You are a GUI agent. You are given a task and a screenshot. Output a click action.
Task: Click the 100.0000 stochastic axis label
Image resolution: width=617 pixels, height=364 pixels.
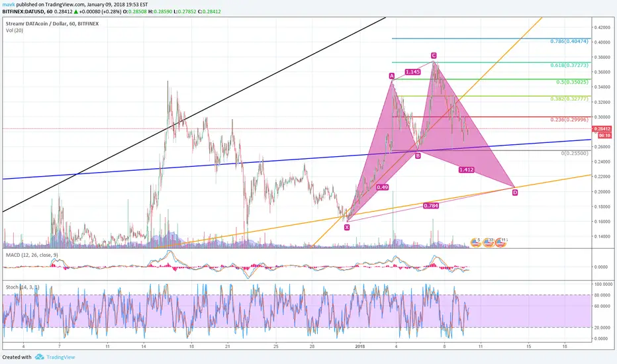(x=602, y=284)
